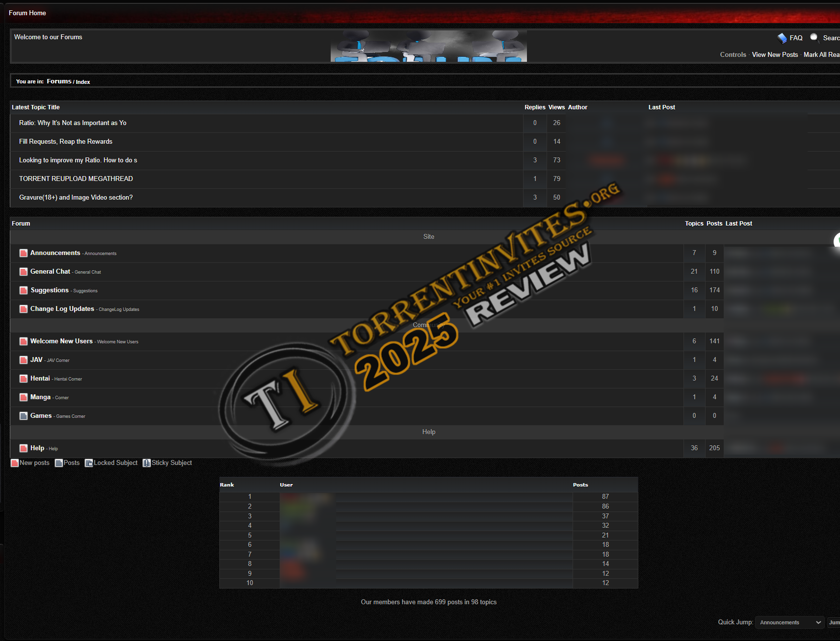Image resolution: width=840 pixels, height=641 pixels.
Task: Open the Welcome New Users forum
Action: [61, 341]
